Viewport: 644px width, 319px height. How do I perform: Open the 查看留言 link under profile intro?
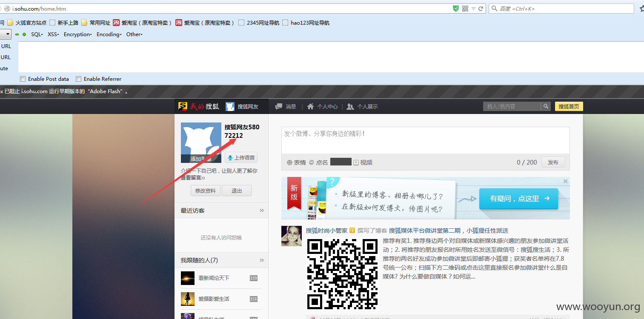[x=193, y=178]
